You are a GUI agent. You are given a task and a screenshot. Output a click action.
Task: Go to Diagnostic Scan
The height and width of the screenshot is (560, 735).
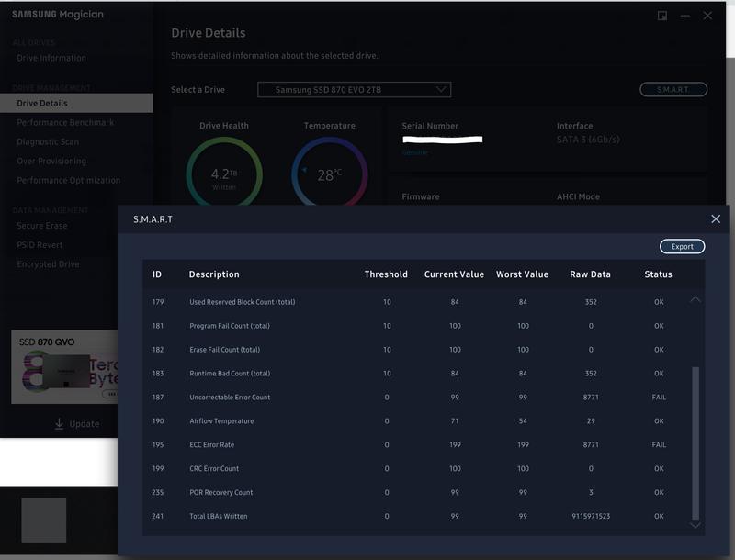click(x=48, y=141)
